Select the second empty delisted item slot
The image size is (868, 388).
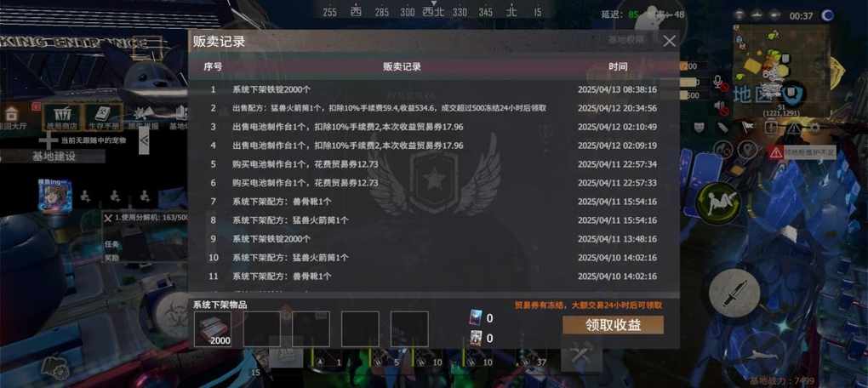[x=311, y=328]
